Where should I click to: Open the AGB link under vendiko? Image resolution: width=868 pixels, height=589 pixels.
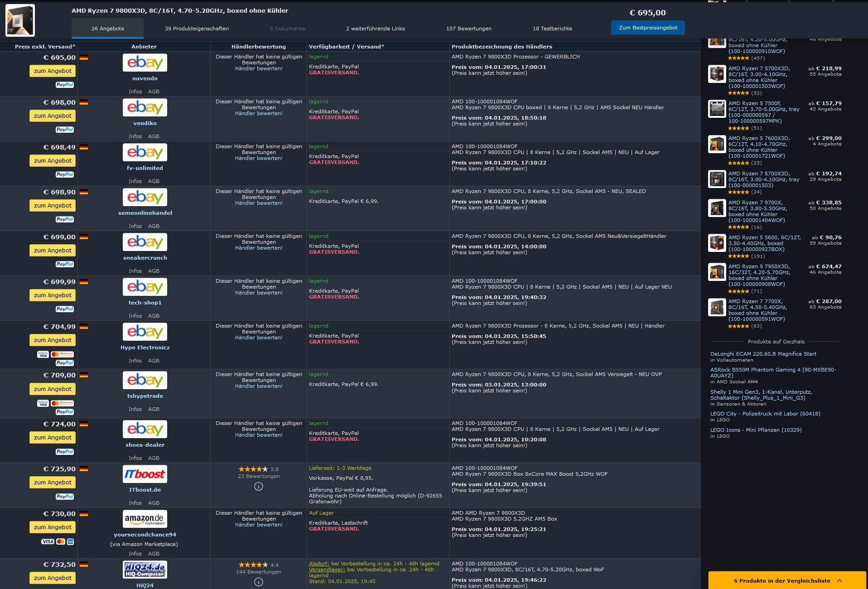(x=154, y=136)
